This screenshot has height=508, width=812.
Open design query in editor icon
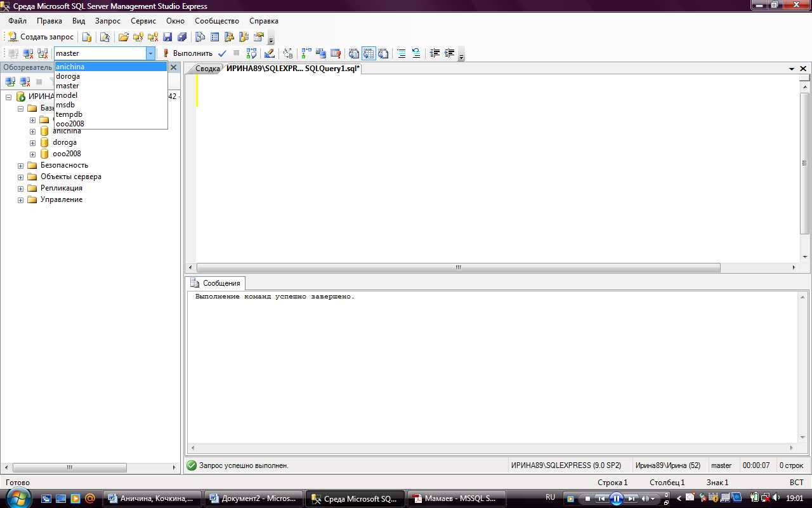click(270, 53)
